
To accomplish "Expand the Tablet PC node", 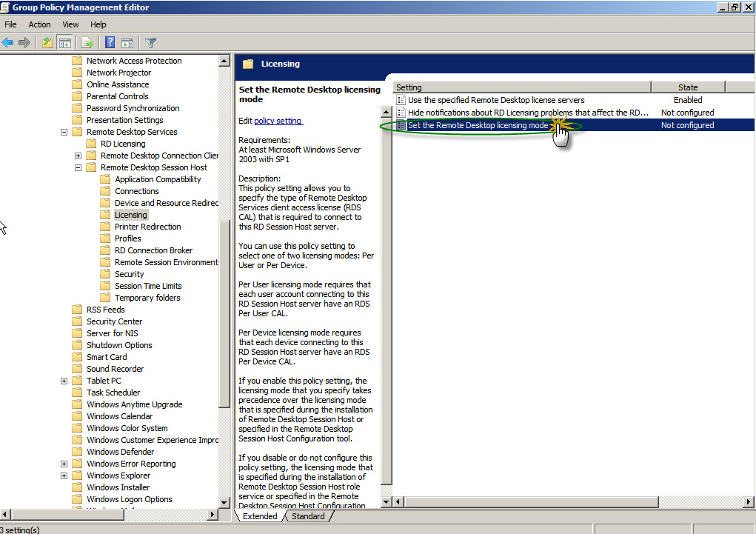I will tap(64, 381).
